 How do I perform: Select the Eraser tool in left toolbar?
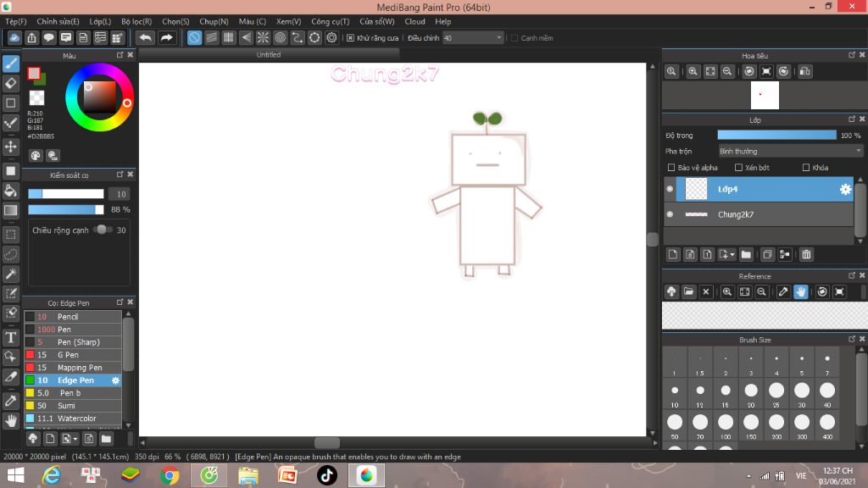point(11,84)
